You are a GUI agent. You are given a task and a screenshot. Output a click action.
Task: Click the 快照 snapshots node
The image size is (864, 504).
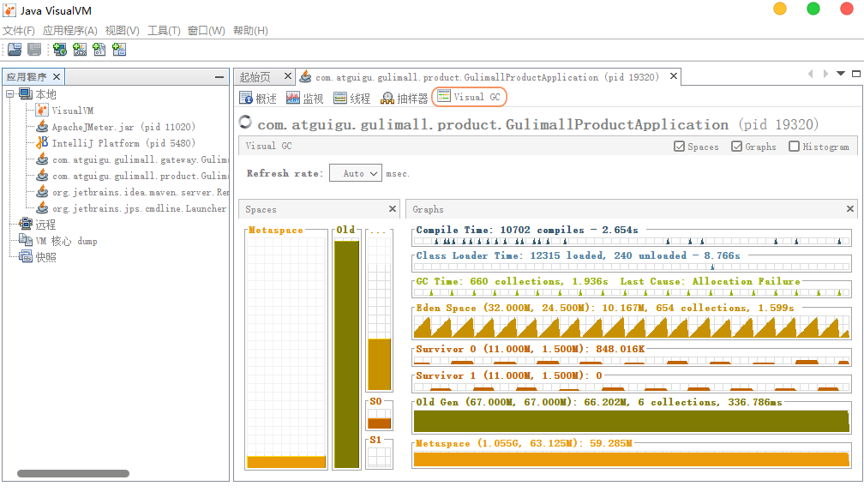(x=45, y=257)
